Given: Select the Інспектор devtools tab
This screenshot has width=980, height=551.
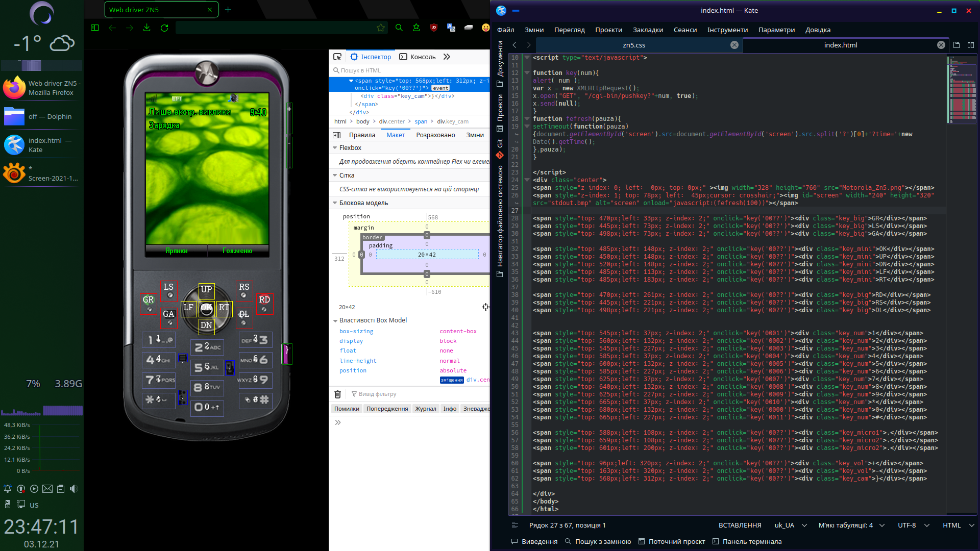Looking at the screenshot, I should click(x=371, y=57).
